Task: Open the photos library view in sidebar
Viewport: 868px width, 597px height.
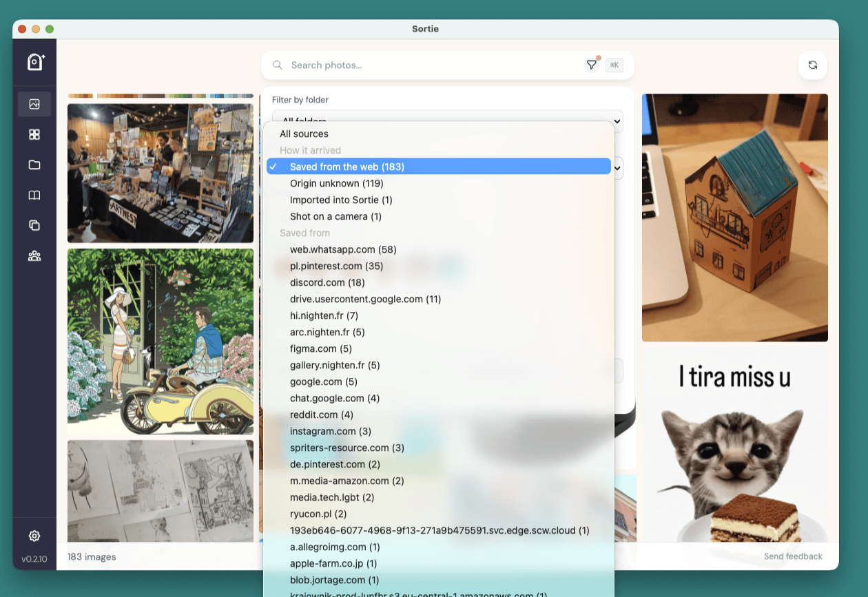Action: [34, 104]
